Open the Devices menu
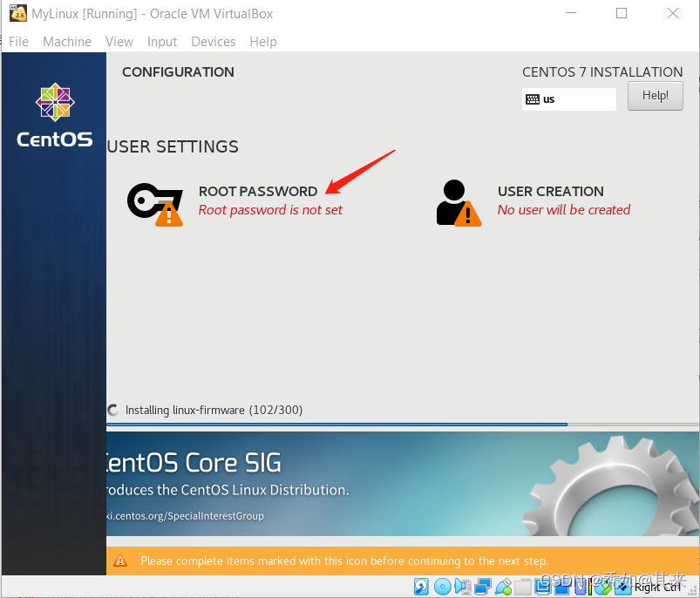Screen dimensions: 700x598 pyautogui.click(x=213, y=42)
